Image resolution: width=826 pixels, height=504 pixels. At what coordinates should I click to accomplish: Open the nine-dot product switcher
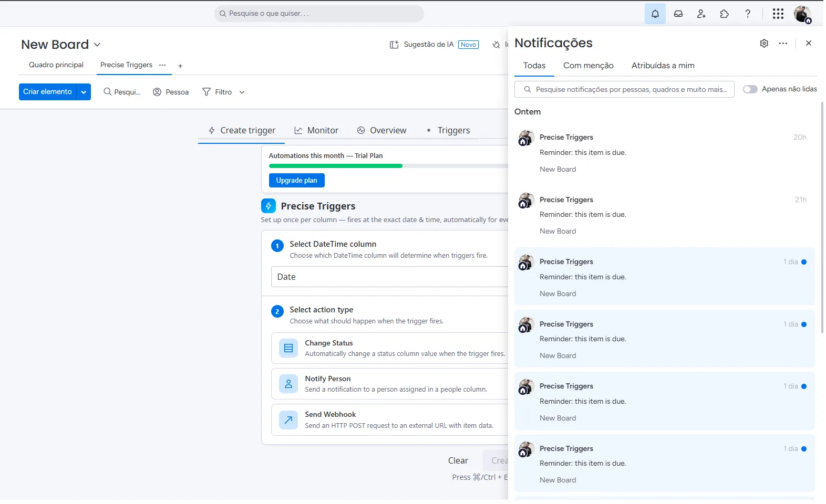pyautogui.click(x=778, y=14)
